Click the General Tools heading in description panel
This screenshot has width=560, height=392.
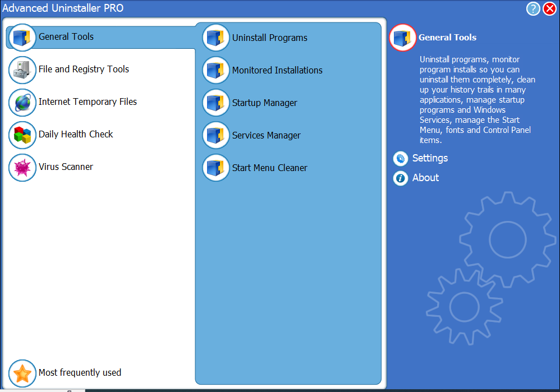pyautogui.click(x=448, y=38)
